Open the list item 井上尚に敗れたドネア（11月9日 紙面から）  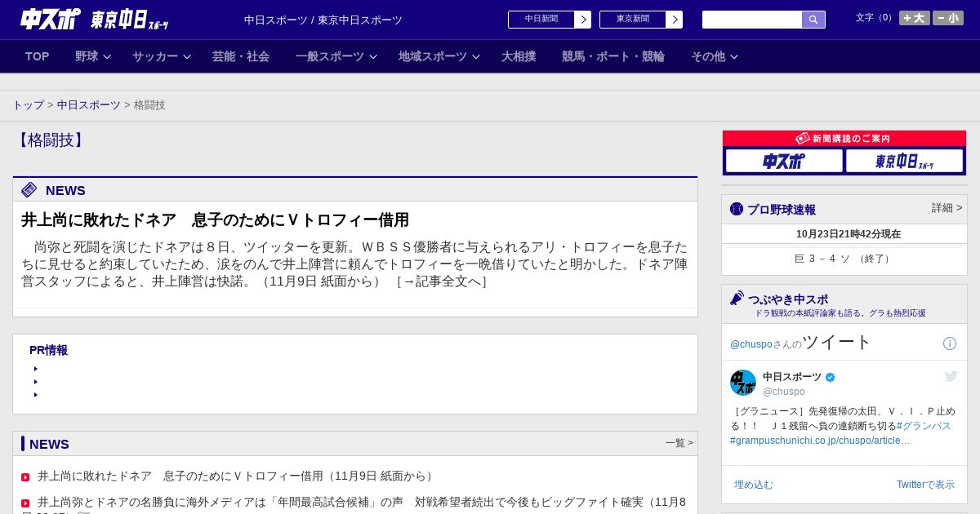tap(237, 476)
